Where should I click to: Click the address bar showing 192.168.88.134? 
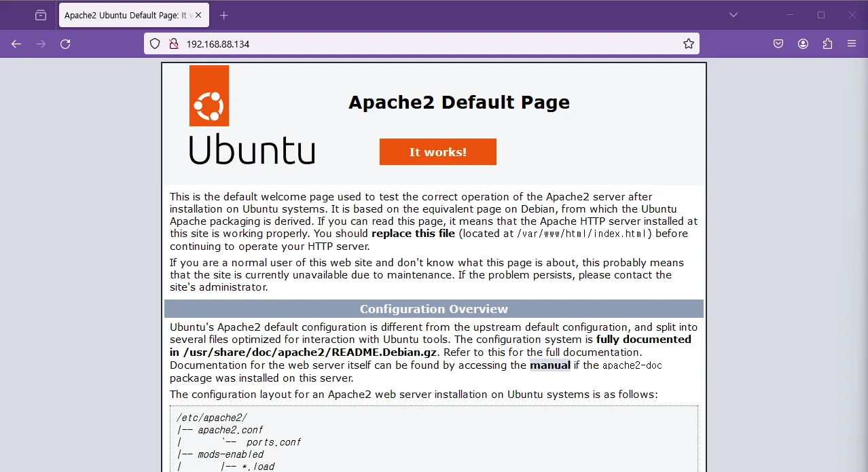coord(422,43)
